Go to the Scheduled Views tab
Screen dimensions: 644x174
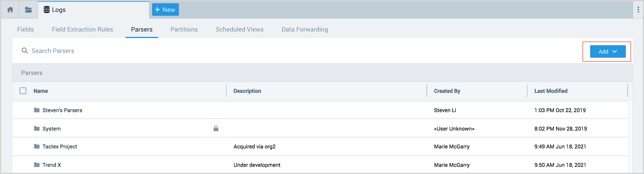click(x=240, y=29)
